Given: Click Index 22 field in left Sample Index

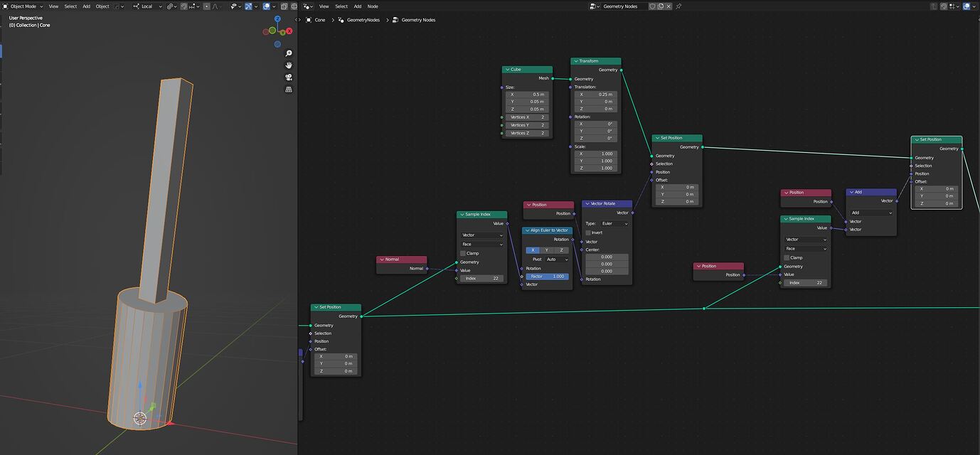Looking at the screenshot, I should click(482, 279).
